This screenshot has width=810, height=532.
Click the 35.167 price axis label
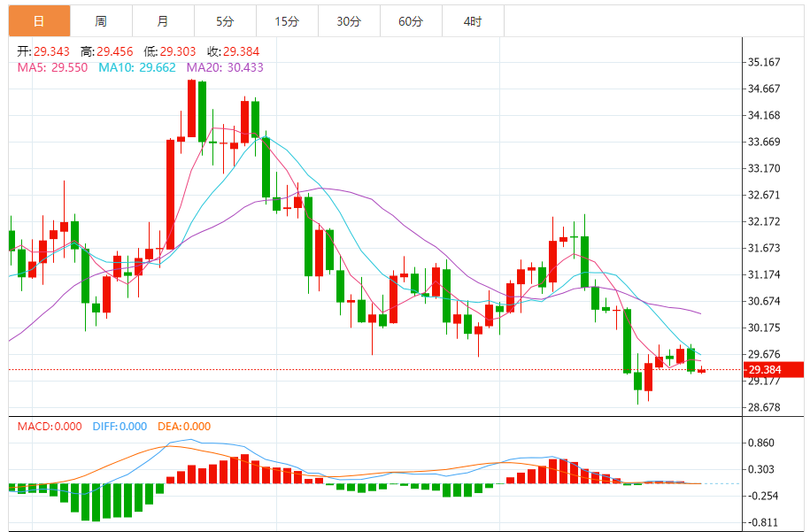[764, 62]
